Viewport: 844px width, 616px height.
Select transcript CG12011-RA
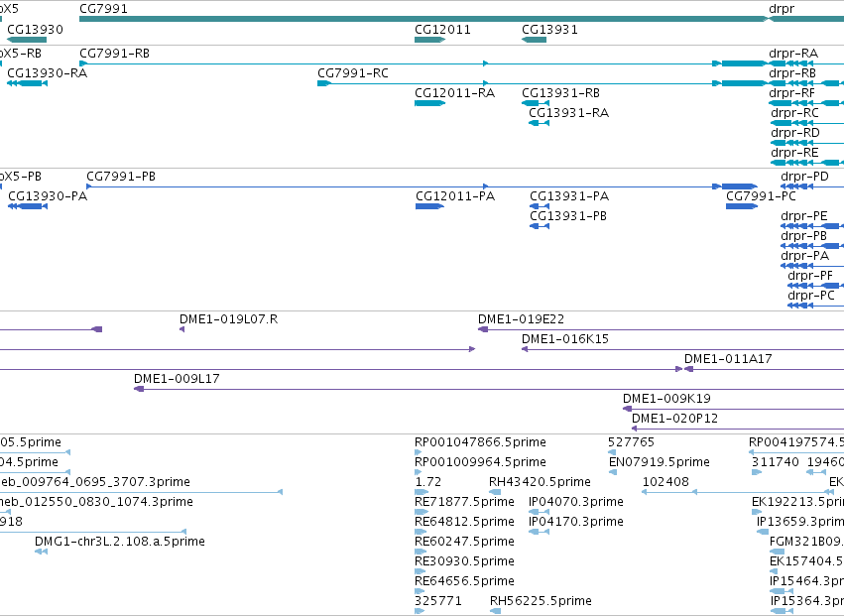429,103
